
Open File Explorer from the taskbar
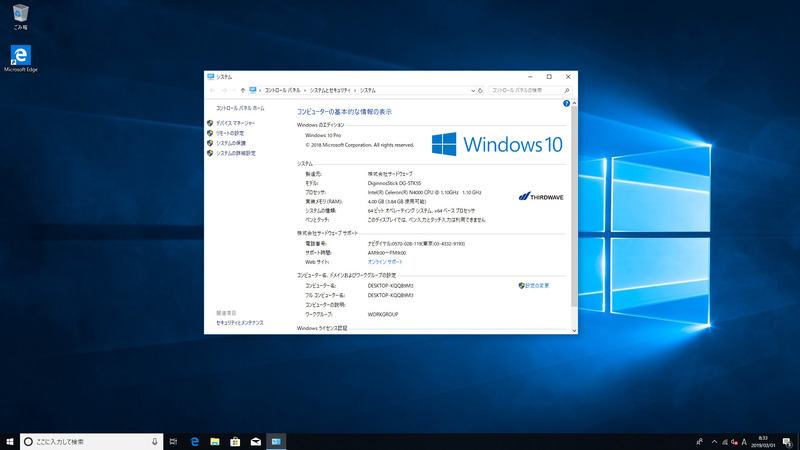coord(215,441)
